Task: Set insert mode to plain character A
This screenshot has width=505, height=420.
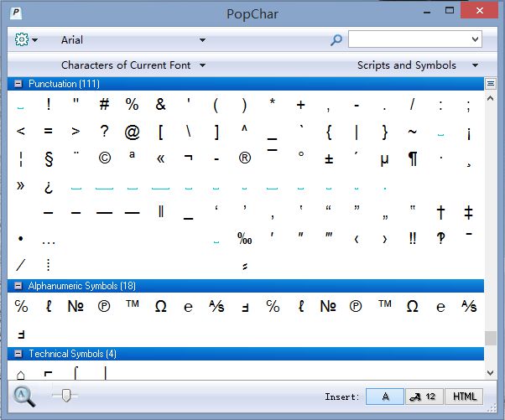Action: [385, 397]
